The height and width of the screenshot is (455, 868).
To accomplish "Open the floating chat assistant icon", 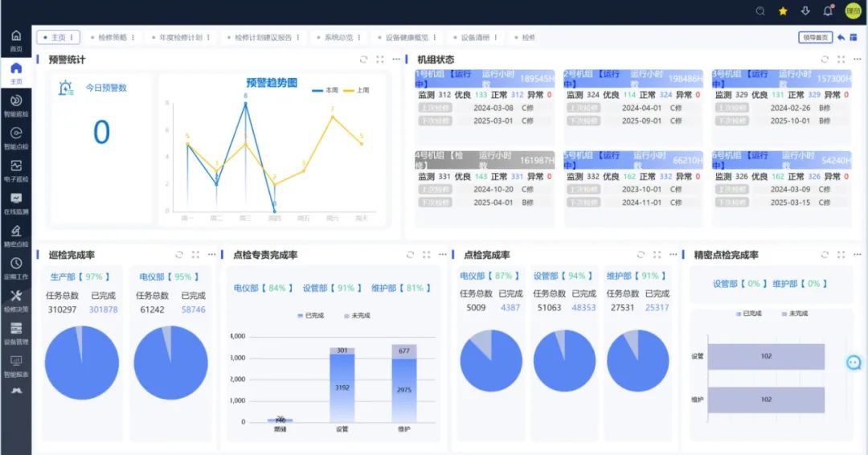I will [x=854, y=363].
